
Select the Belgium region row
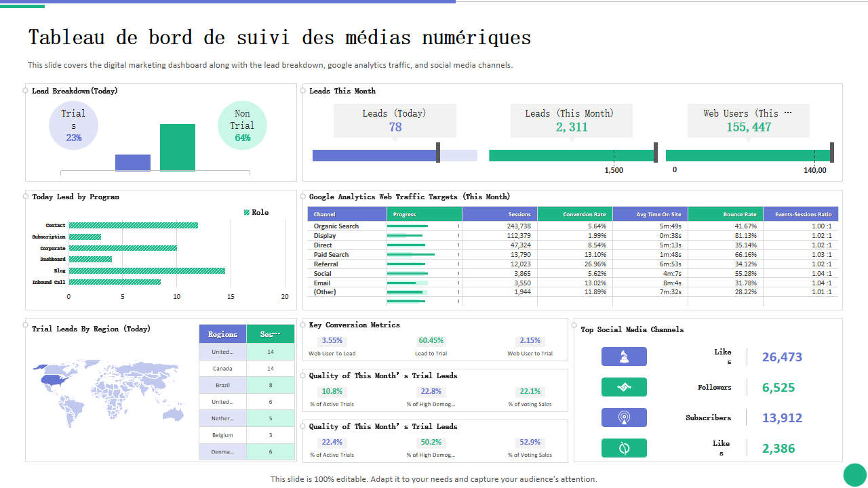point(247,435)
